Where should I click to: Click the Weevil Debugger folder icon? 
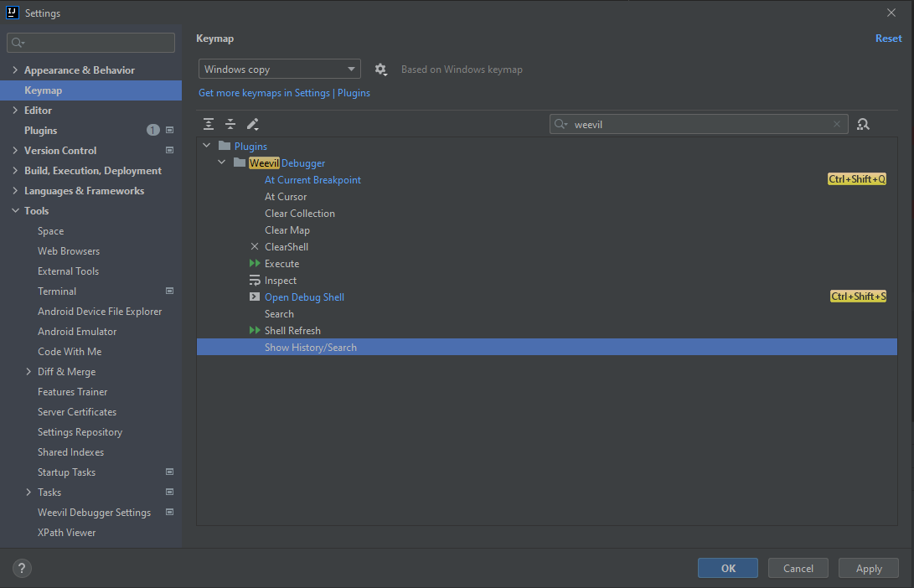(x=240, y=162)
